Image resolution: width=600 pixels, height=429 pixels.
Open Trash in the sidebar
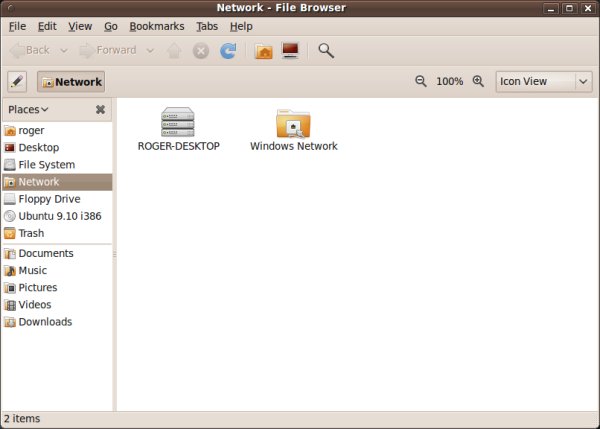pyautogui.click(x=57, y=233)
